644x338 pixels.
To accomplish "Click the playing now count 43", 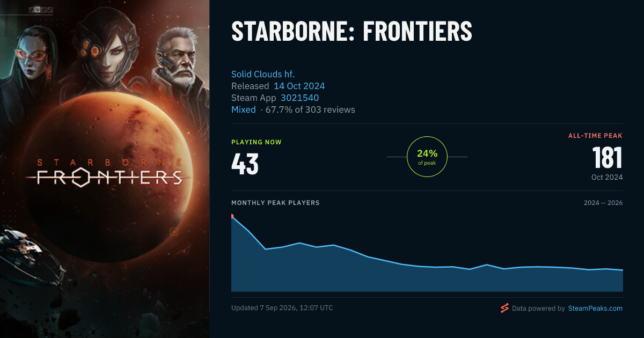I will (245, 164).
